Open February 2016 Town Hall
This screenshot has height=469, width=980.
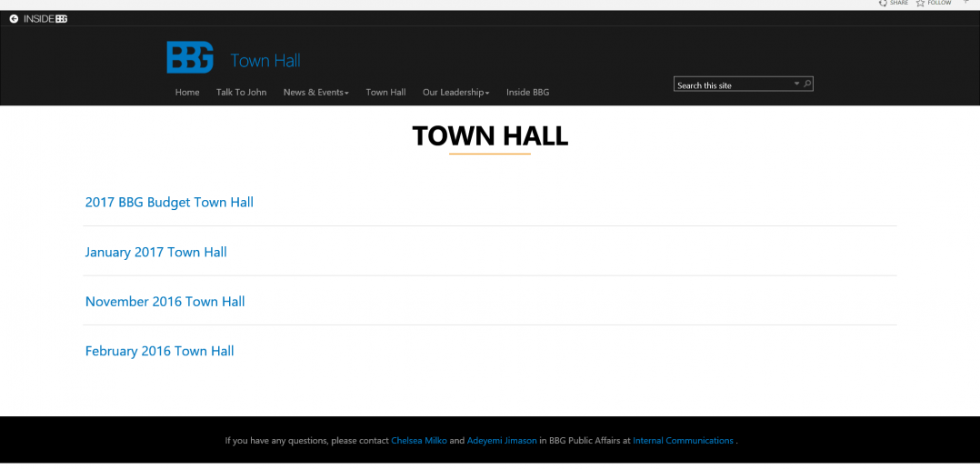point(159,351)
